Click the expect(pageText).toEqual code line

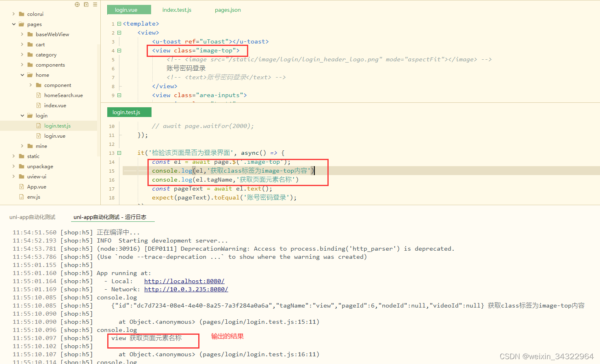224,197
